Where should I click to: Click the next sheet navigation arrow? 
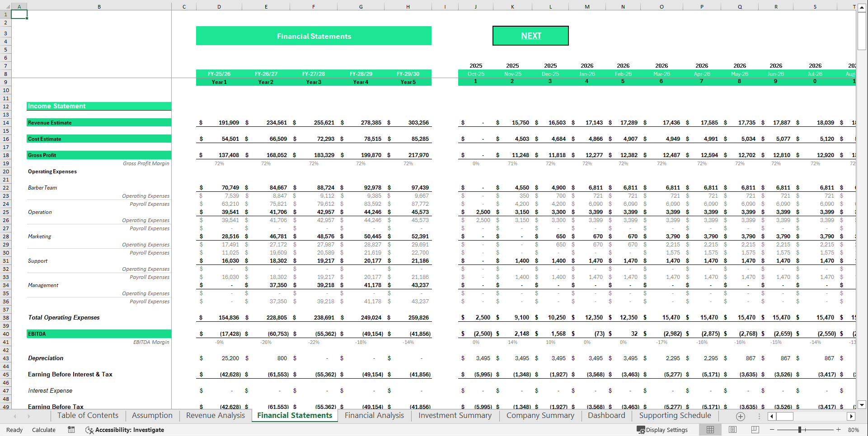pyautogui.click(x=29, y=416)
